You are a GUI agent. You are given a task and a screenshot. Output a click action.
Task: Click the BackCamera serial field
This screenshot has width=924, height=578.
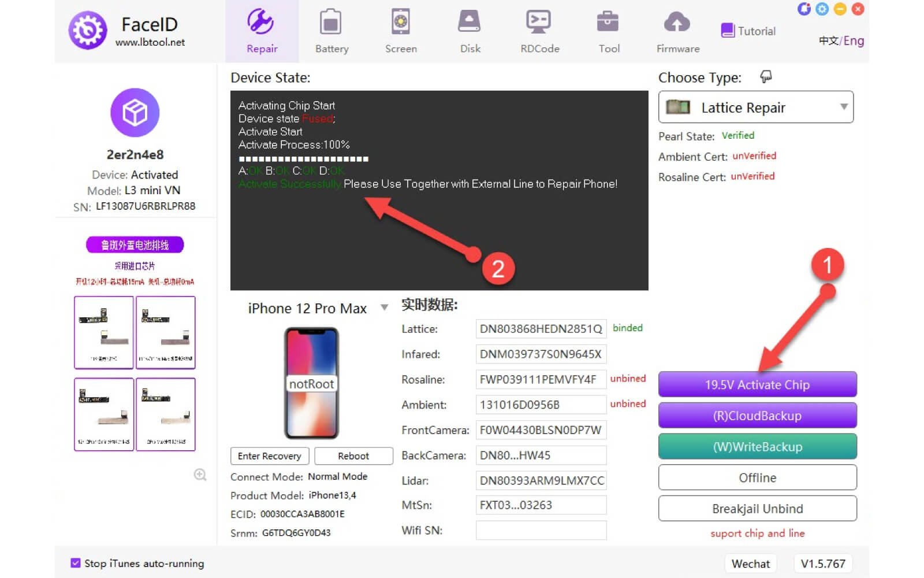point(541,455)
